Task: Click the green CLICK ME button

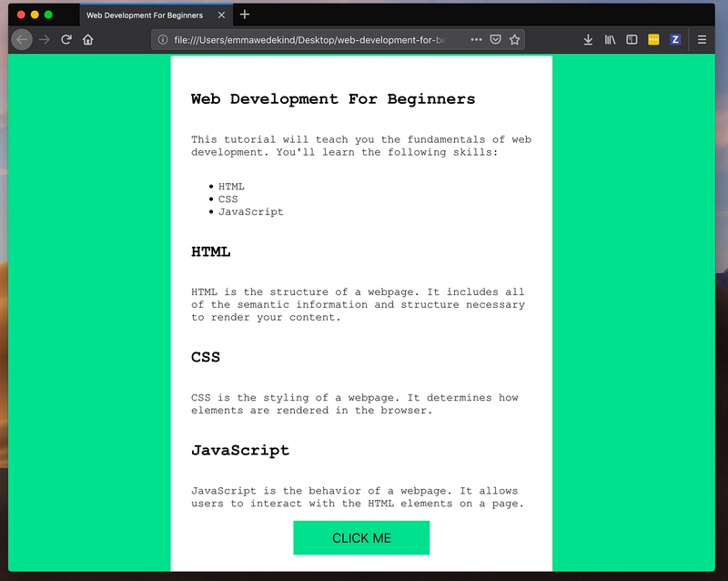Action: [361, 538]
